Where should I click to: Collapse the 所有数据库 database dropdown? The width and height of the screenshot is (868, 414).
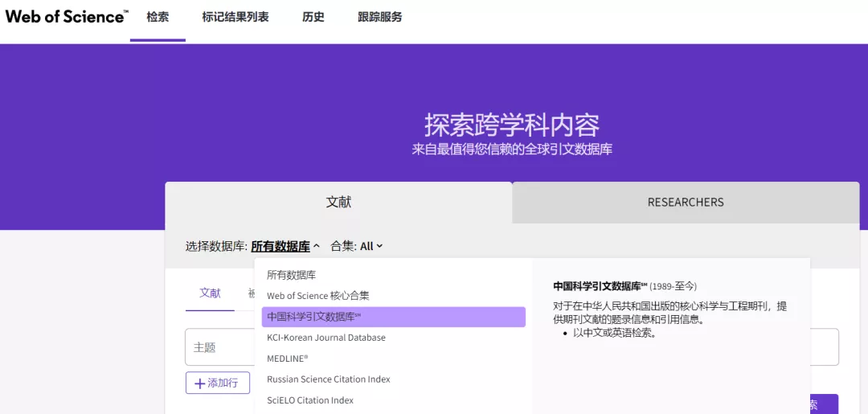[285, 246]
